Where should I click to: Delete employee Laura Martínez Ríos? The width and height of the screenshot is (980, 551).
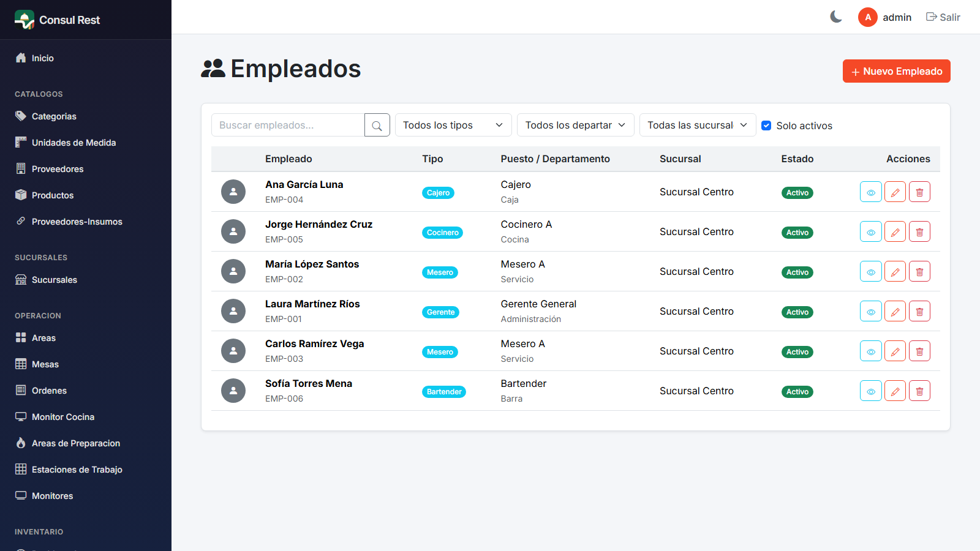coord(919,311)
